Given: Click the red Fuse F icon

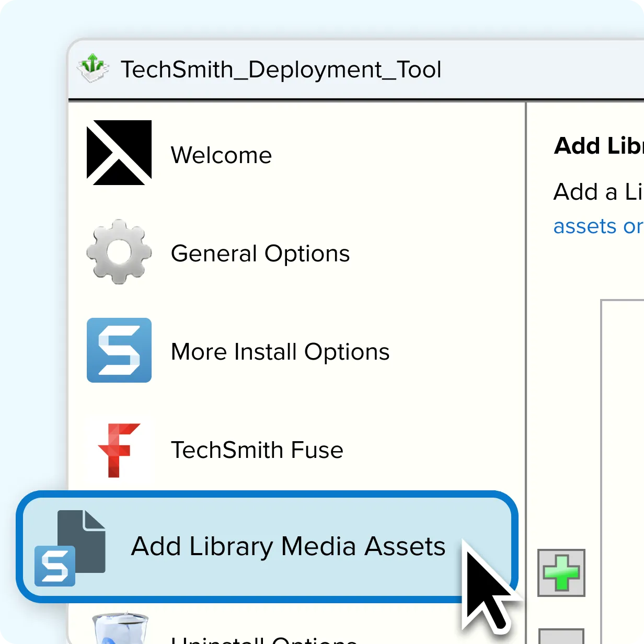Looking at the screenshot, I should [119, 450].
